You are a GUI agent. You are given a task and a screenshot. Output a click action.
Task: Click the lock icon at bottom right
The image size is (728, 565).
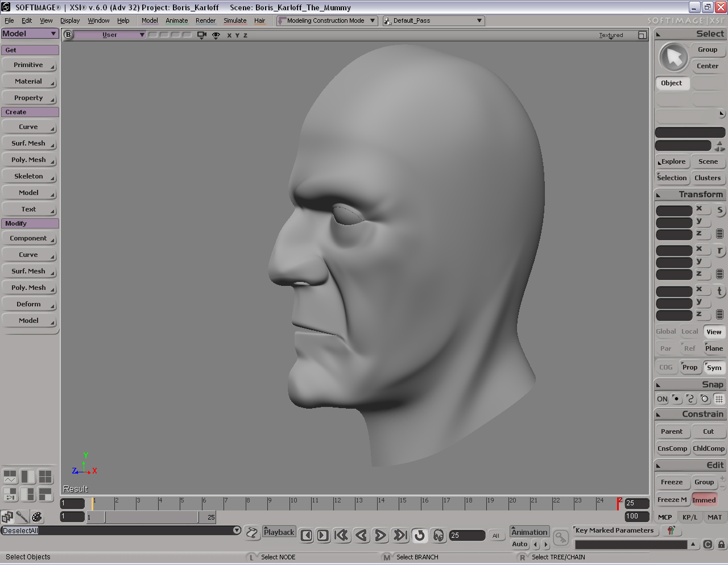tap(721, 545)
